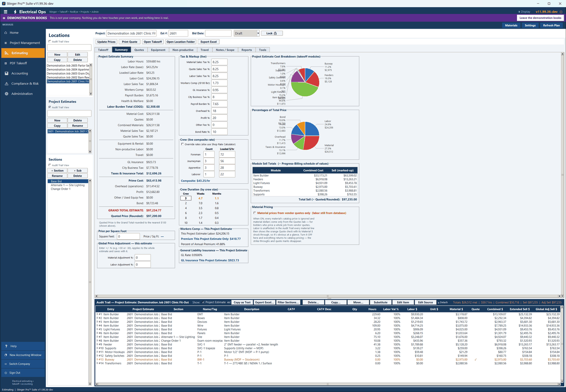The height and width of the screenshot is (392, 566).
Task: Select the Notes / Scope tab
Action: (225, 50)
